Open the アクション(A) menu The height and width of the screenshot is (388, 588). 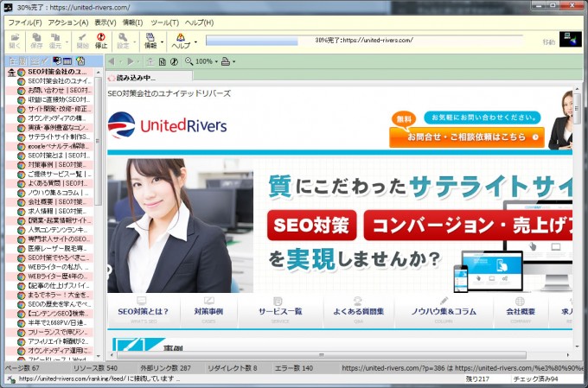click(x=67, y=22)
